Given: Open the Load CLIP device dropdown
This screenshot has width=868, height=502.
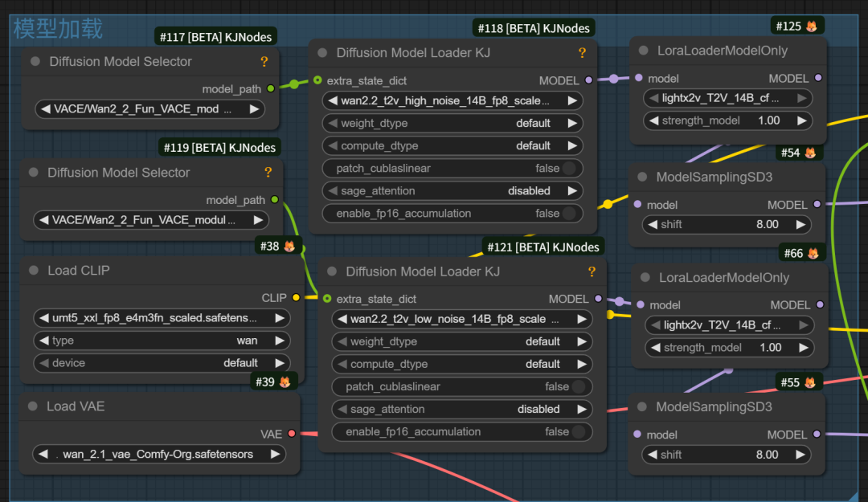Looking at the screenshot, I should (162, 363).
